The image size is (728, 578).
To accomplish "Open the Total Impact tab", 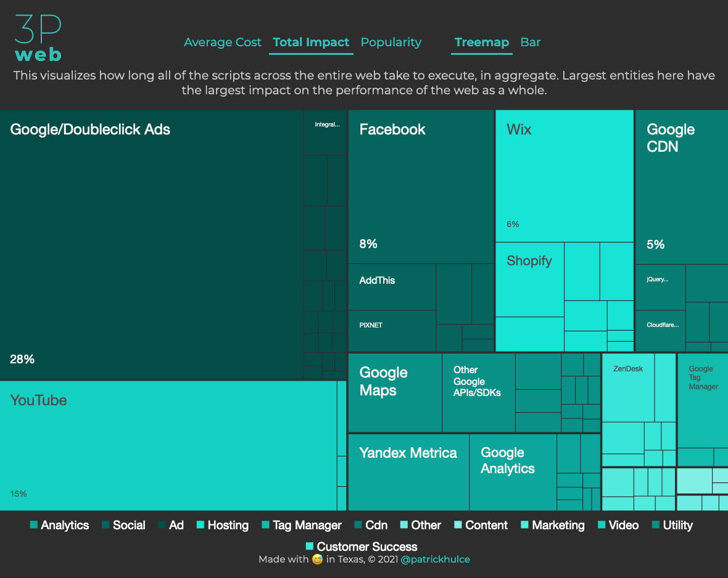I will (x=310, y=42).
